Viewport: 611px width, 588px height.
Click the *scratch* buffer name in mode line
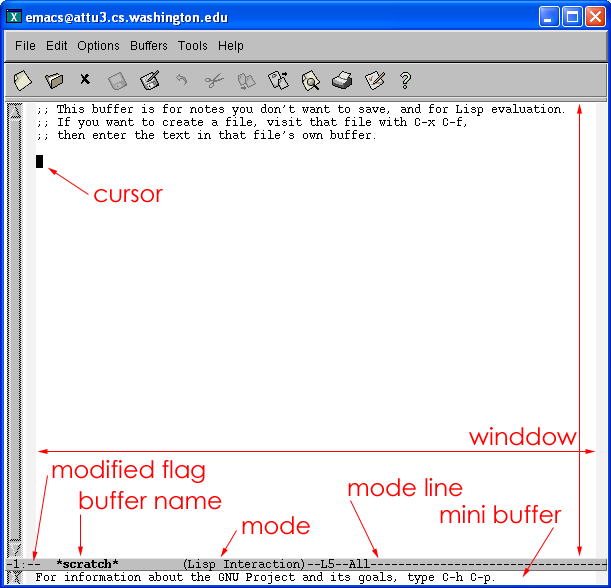coord(87,564)
